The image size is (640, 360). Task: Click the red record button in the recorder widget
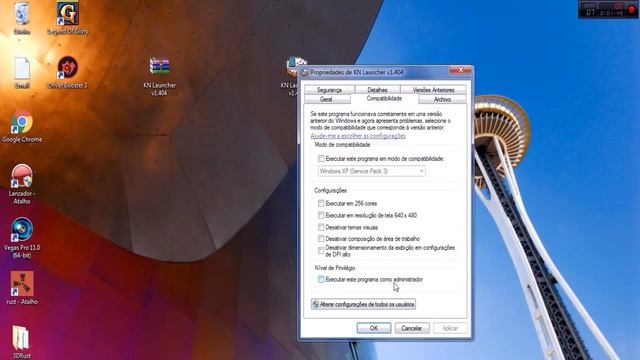click(x=631, y=10)
